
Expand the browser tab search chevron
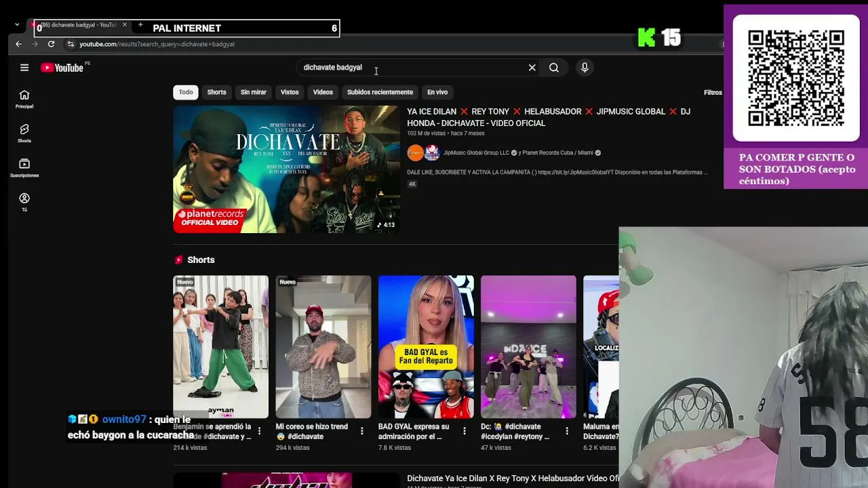(x=17, y=25)
